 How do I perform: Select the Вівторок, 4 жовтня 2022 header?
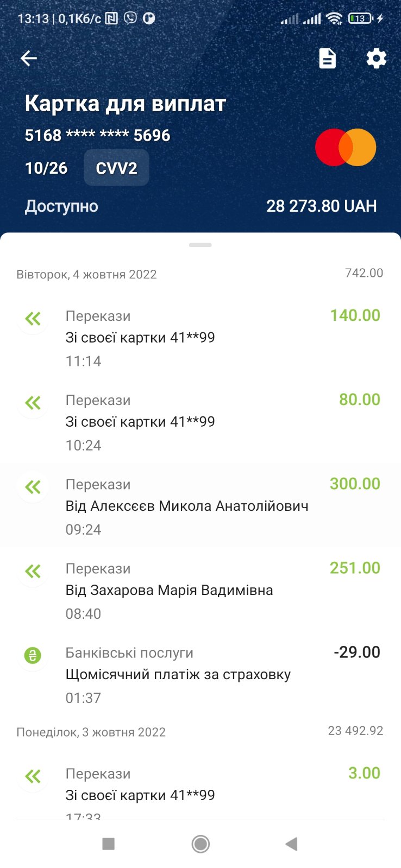[x=87, y=275]
